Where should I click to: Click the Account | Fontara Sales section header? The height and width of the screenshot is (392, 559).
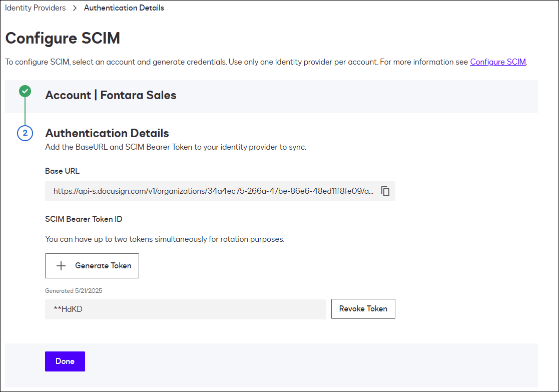coord(111,95)
